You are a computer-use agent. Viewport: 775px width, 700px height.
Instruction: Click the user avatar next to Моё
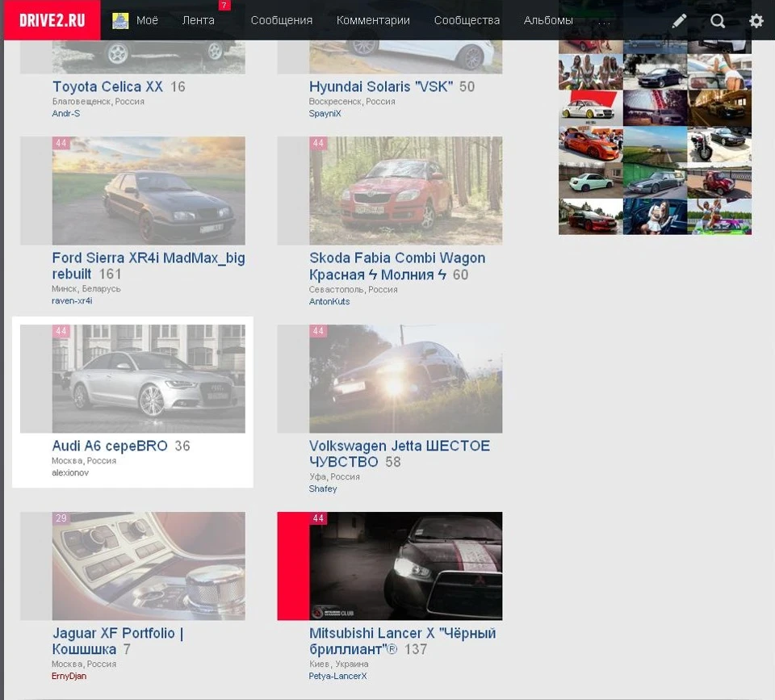point(120,21)
